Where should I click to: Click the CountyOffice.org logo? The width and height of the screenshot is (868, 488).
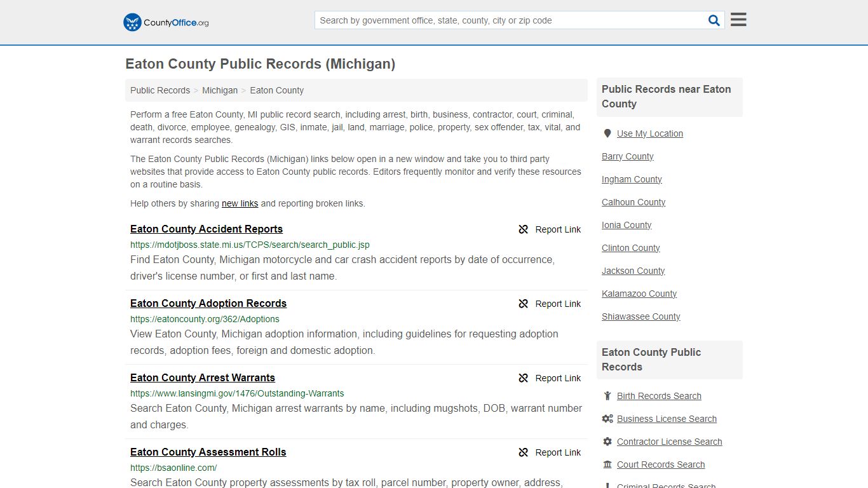coord(166,22)
